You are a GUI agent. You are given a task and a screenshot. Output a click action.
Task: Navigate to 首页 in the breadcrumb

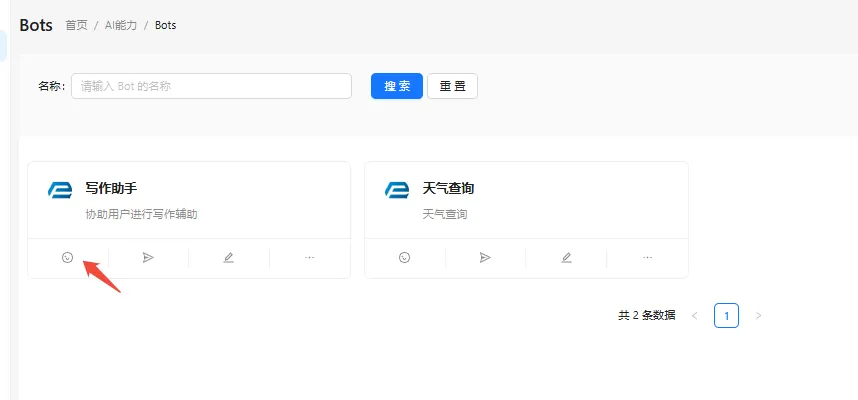76,25
